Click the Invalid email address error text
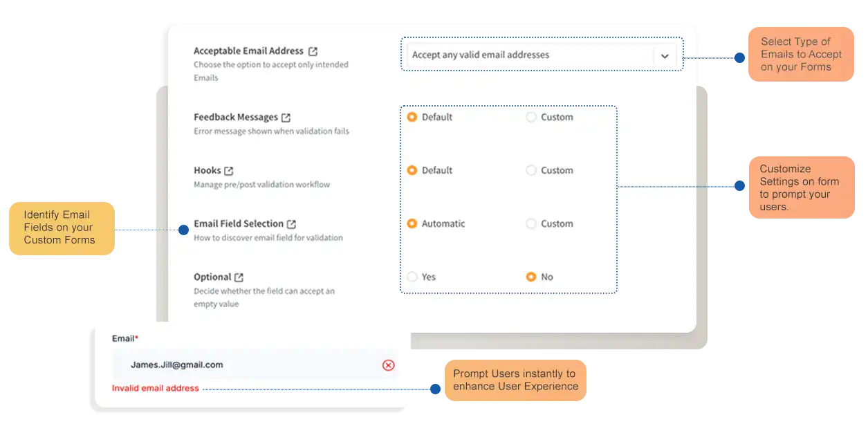 tap(154, 388)
